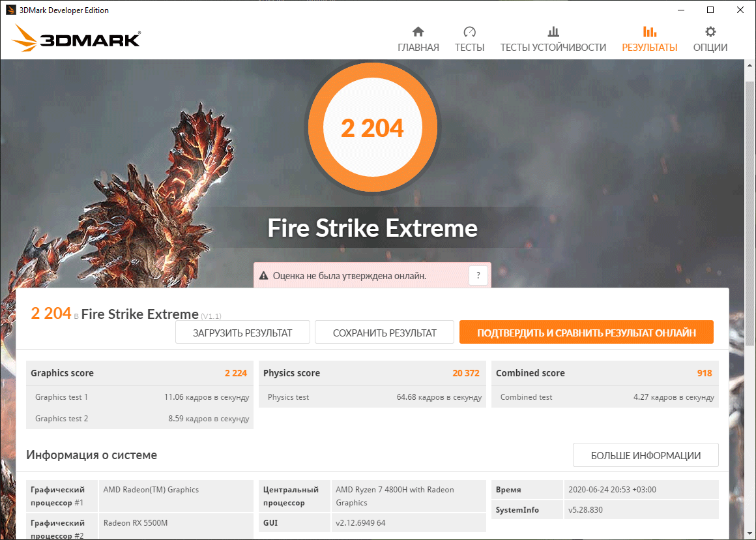The width and height of the screenshot is (756, 540).
Task: Click the orange chart icon above РЕЗУЛЬТАТЫ
Action: coord(650,32)
